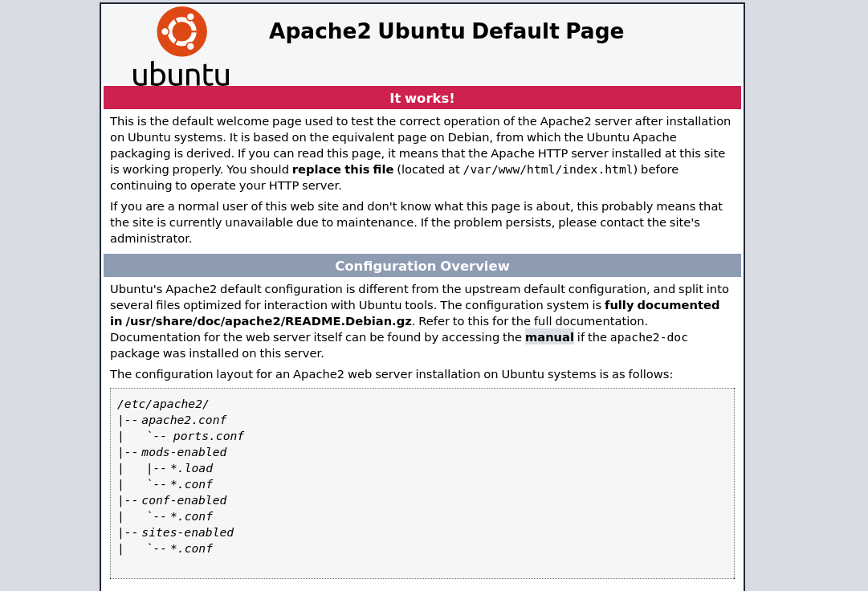Click the *.conf line under sites-enabled
The width and height of the screenshot is (868, 591).
click(x=191, y=548)
